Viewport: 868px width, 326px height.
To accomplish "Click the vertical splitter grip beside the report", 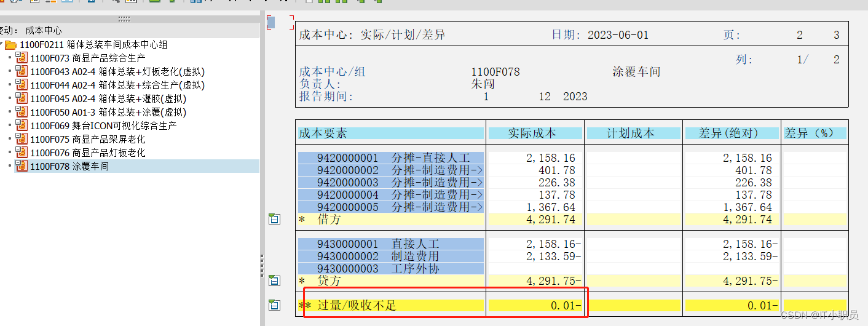I will 262,266.
